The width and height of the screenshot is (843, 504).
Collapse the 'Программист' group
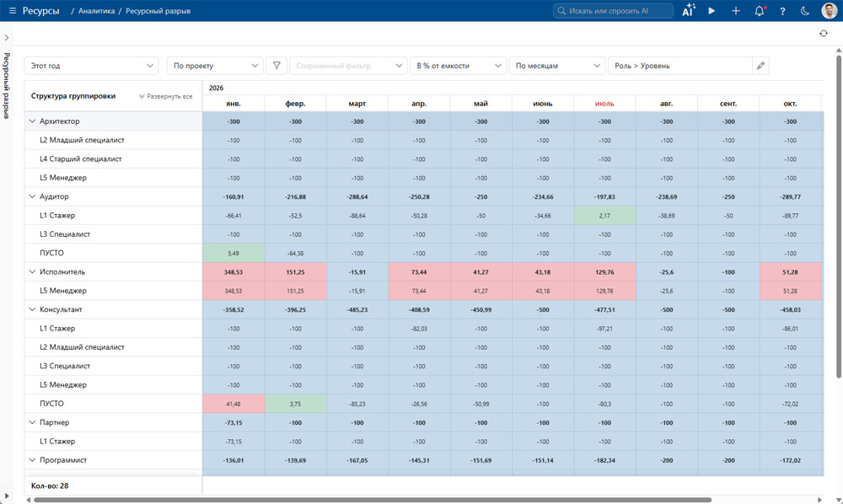tap(32, 460)
